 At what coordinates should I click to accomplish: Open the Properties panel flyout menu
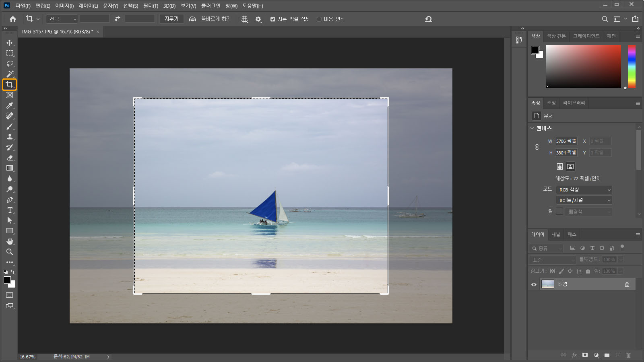(x=638, y=103)
